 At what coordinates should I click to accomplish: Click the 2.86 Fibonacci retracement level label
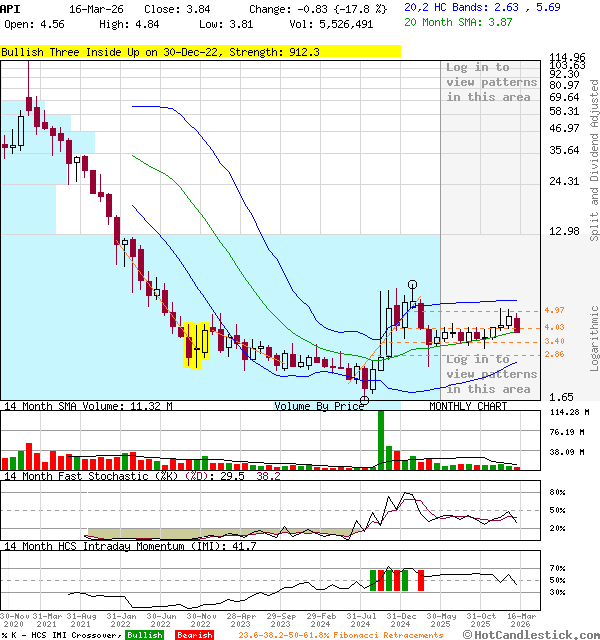[555, 354]
